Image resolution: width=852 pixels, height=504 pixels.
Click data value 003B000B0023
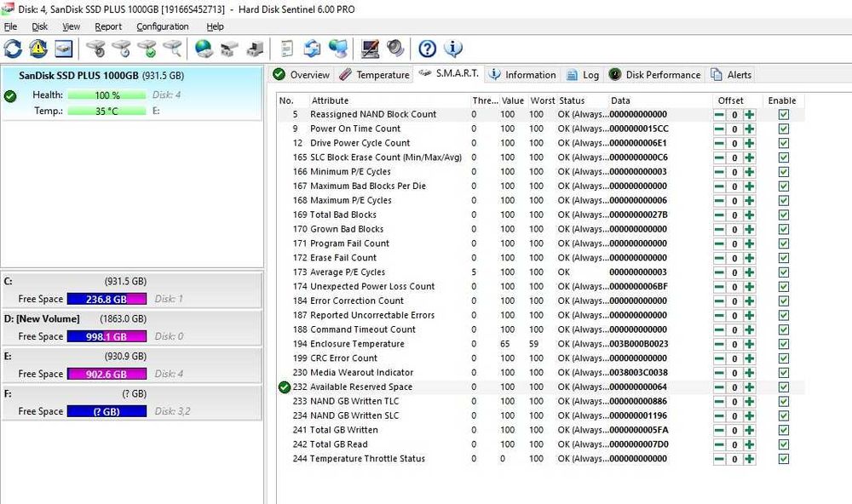coord(638,344)
